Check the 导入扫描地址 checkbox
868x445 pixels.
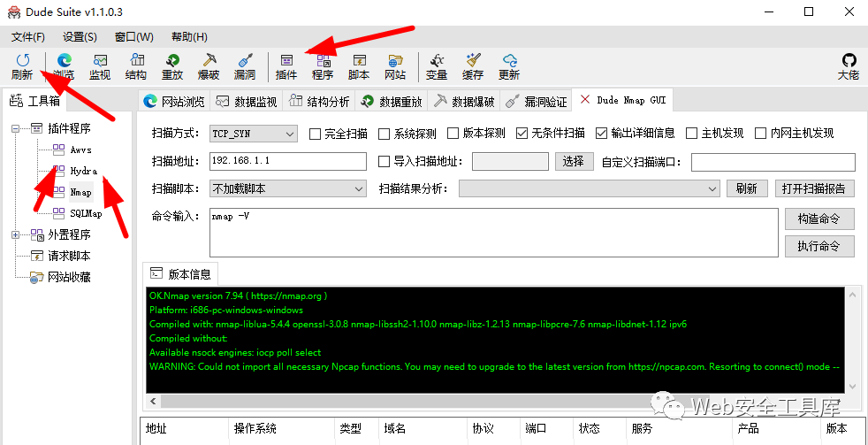pyautogui.click(x=384, y=162)
